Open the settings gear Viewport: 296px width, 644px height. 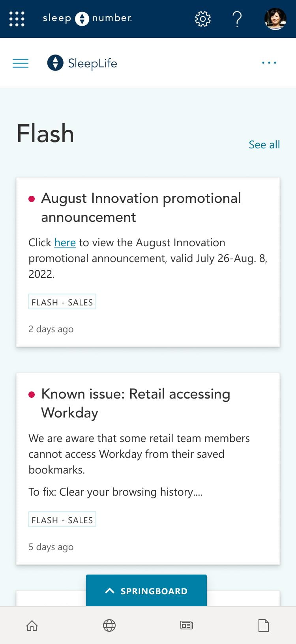click(202, 19)
